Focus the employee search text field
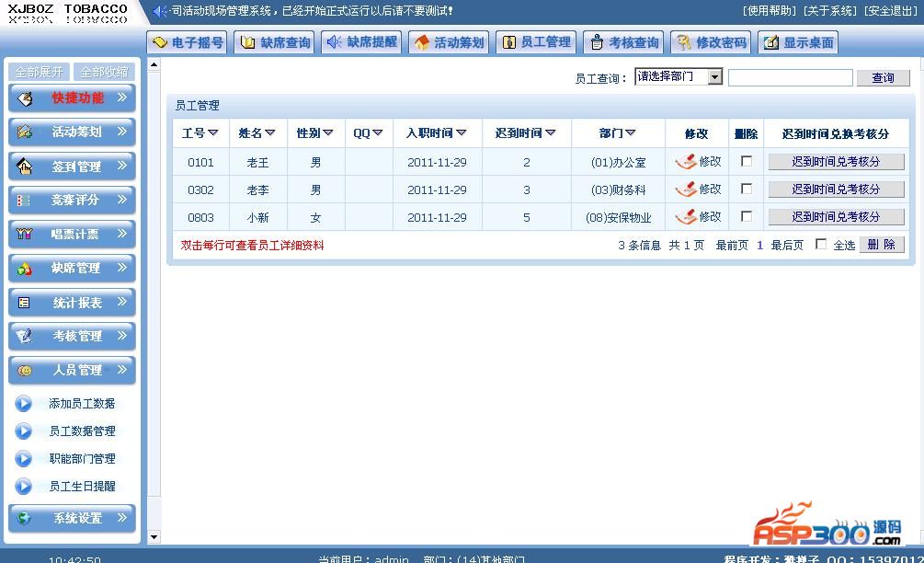Viewport: 924px width, 563px height. pyautogui.click(x=790, y=78)
